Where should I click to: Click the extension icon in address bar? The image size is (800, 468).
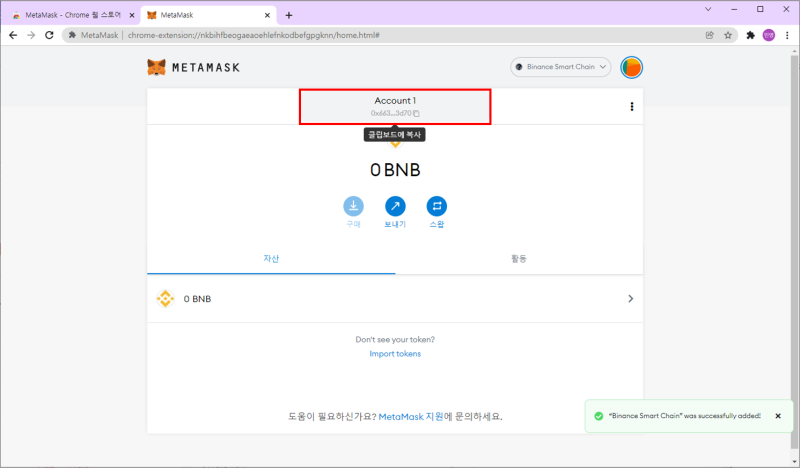point(72,35)
